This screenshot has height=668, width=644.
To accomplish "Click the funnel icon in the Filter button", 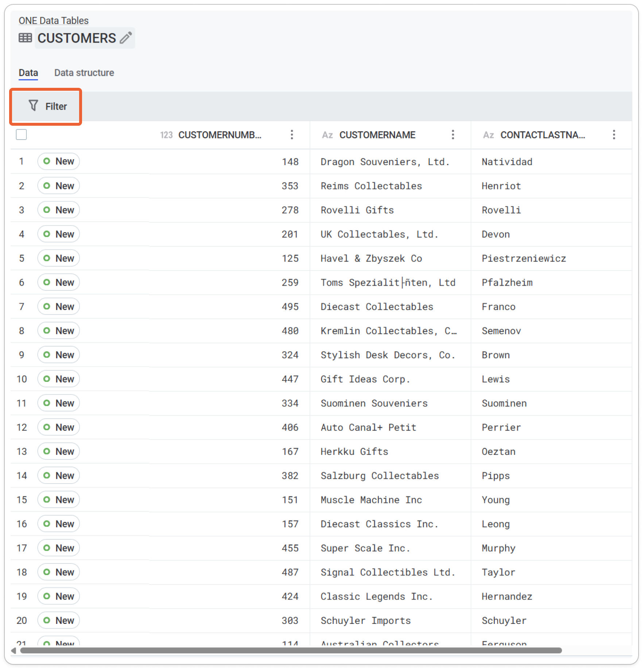I will click(33, 106).
